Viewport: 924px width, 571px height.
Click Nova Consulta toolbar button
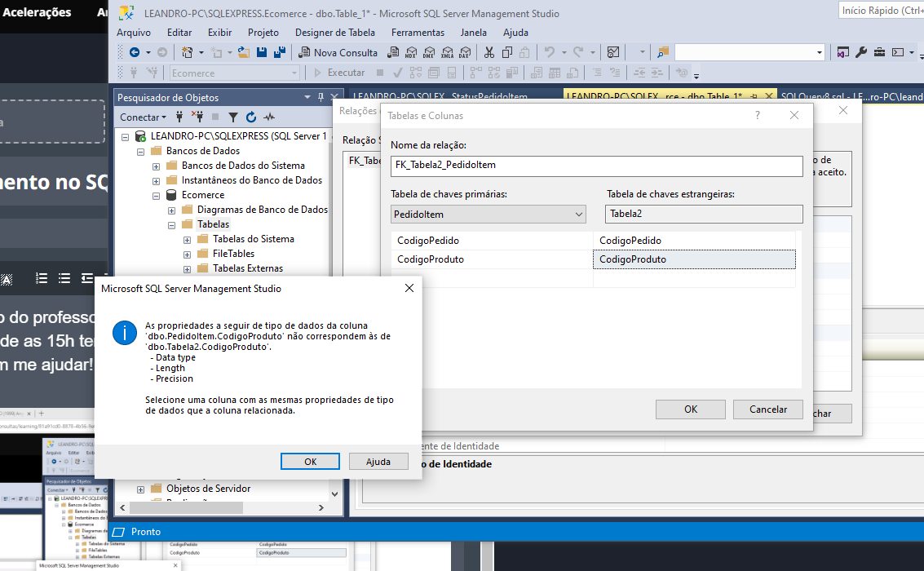(x=338, y=52)
